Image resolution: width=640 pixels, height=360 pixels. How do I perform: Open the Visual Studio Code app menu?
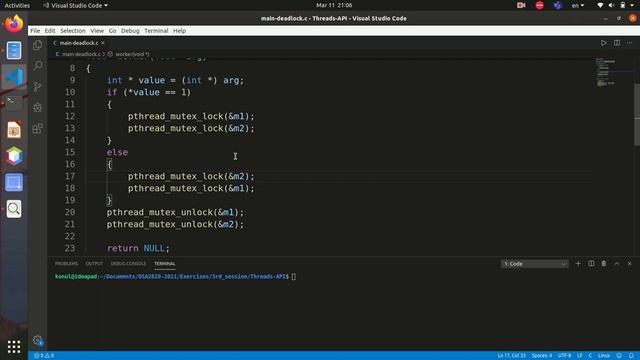[75, 5]
